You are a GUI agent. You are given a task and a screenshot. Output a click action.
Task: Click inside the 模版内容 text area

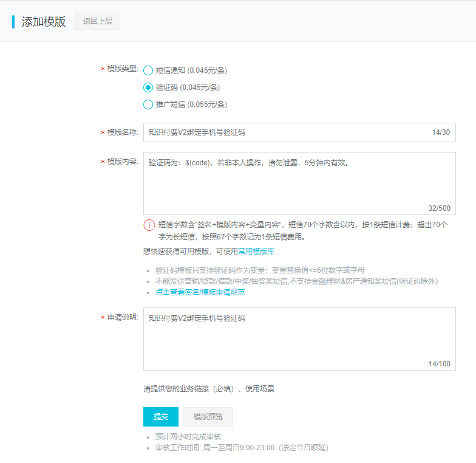(x=299, y=183)
